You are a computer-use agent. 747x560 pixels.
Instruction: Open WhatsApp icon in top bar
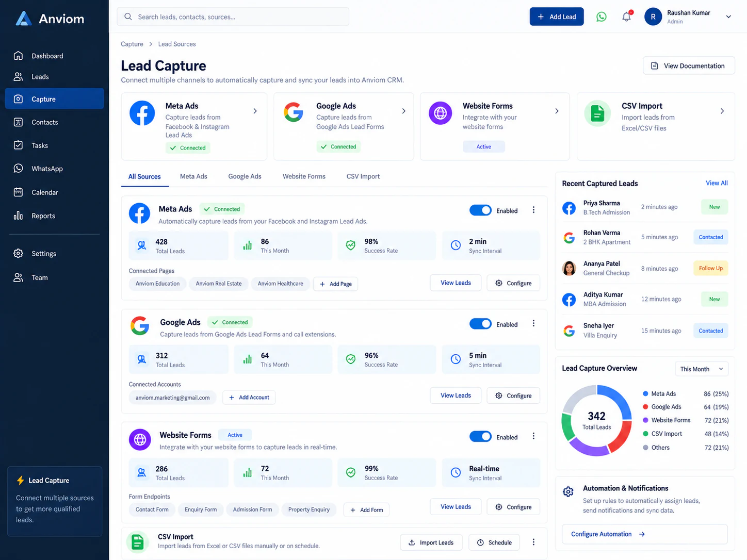pos(602,17)
